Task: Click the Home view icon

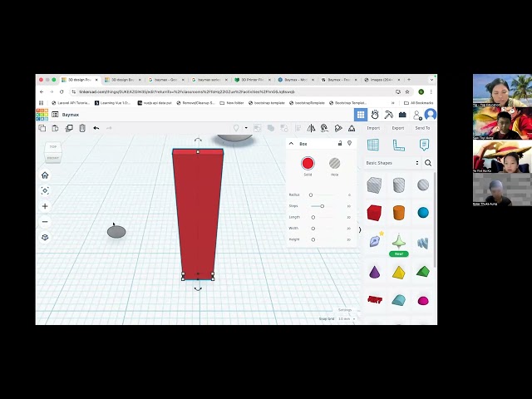Action: pyautogui.click(x=45, y=175)
